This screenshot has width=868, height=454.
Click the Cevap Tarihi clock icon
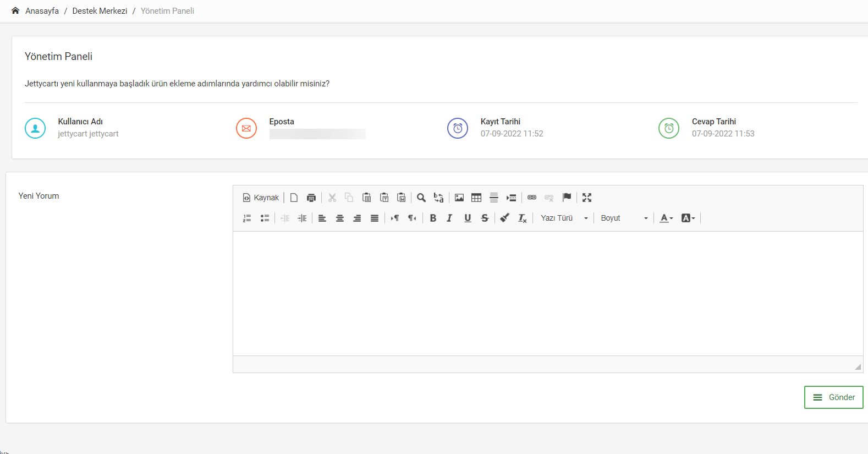tap(669, 128)
